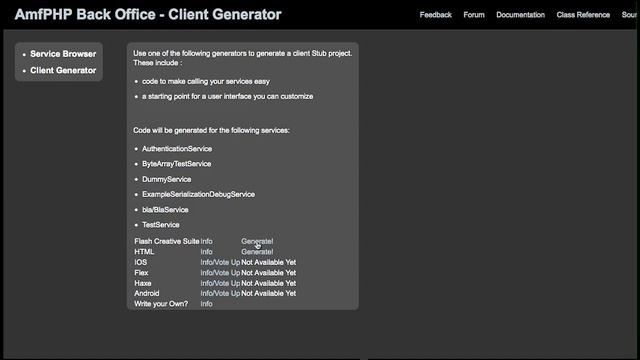Click the bla/BlaService list entry

165,210
